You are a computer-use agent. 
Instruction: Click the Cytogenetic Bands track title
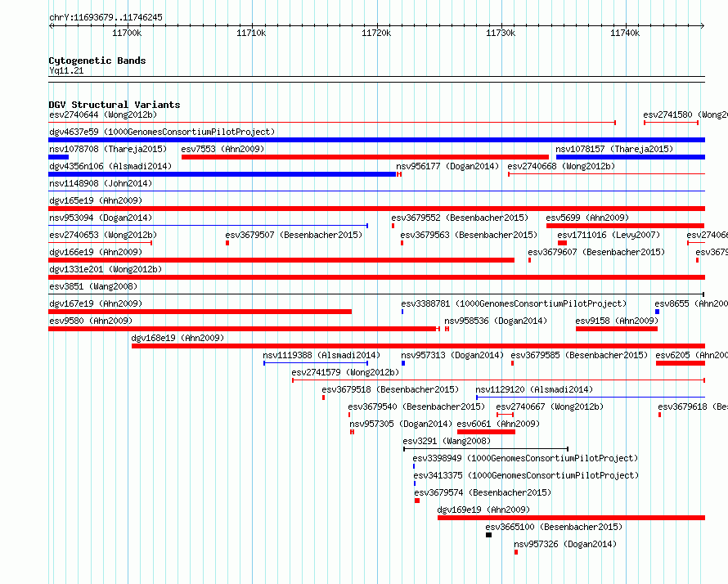point(97,61)
